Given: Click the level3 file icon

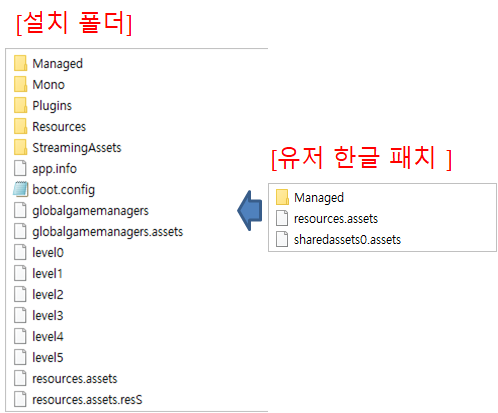Looking at the screenshot, I should click(20, 315).
